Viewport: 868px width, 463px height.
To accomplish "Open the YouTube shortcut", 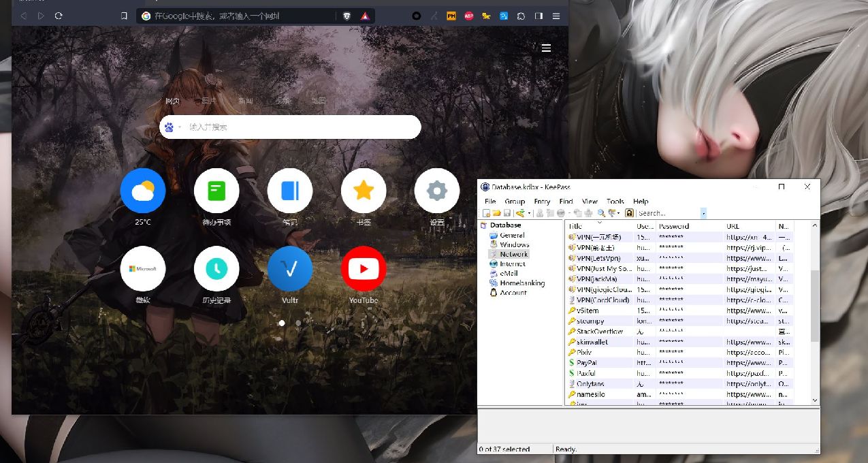I will (x=364, y=269).
